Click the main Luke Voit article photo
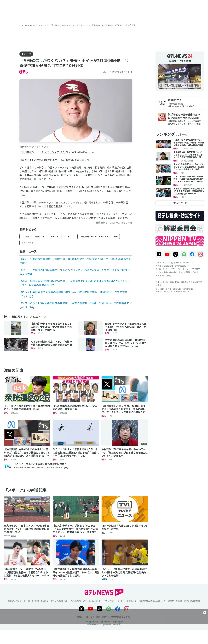The width and height of the screenshot is (208, 644). tap(76, 111)
